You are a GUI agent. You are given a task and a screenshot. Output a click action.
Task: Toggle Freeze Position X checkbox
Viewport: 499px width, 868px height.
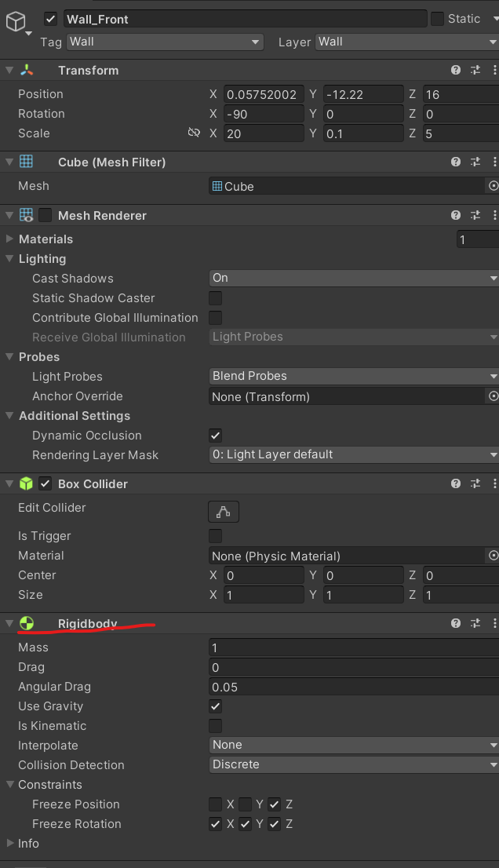click(x=216, y=804)
